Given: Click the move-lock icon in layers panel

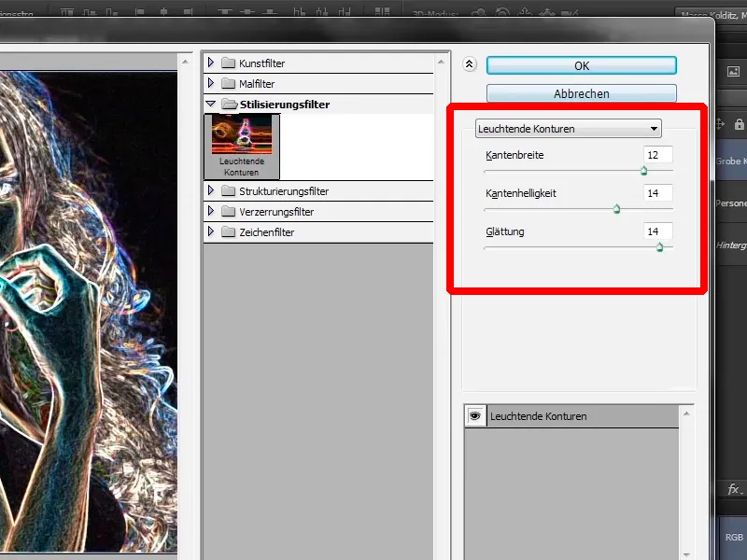Looking at the screenshot, I should tap(720, 124).
